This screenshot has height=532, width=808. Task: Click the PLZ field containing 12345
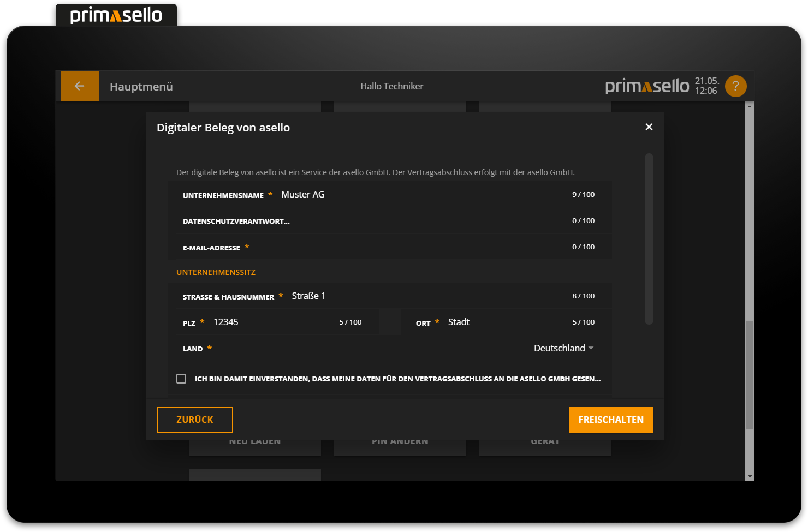(273, 322)
